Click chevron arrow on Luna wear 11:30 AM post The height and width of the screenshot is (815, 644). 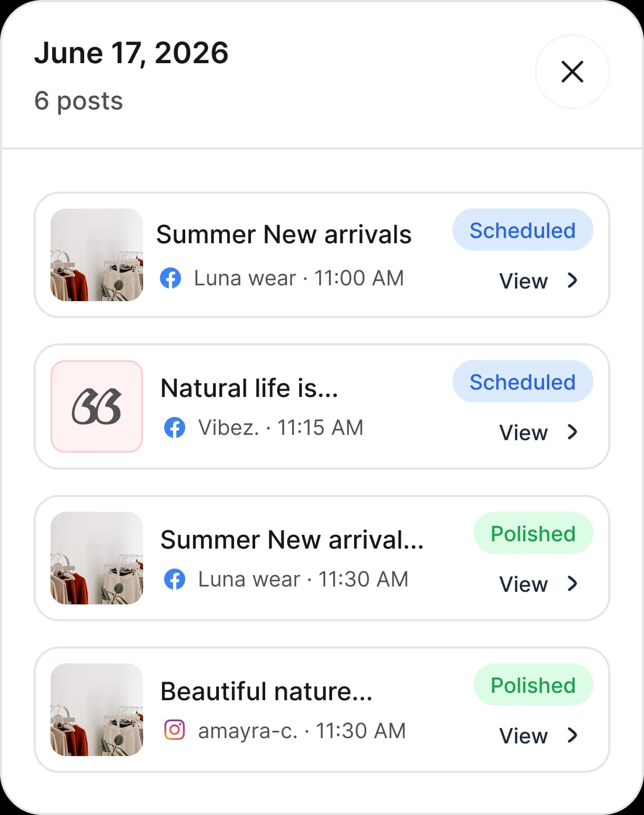(572, 584)
